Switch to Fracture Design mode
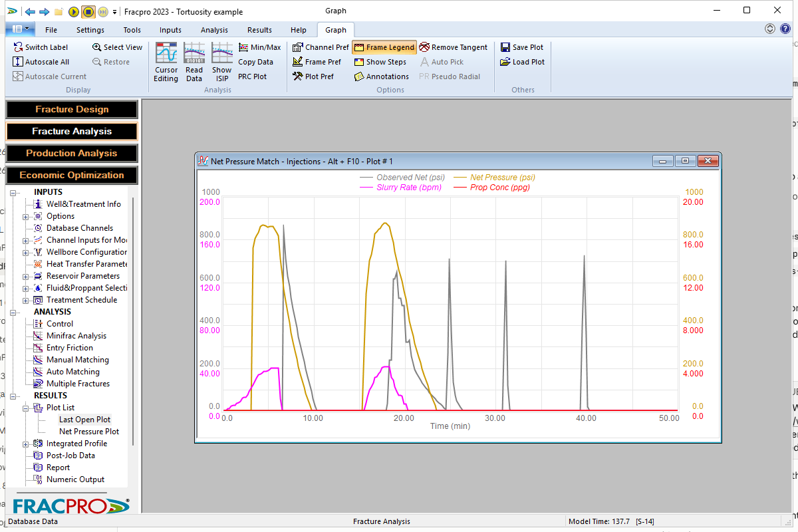798x532 pixels. [72, 109]
